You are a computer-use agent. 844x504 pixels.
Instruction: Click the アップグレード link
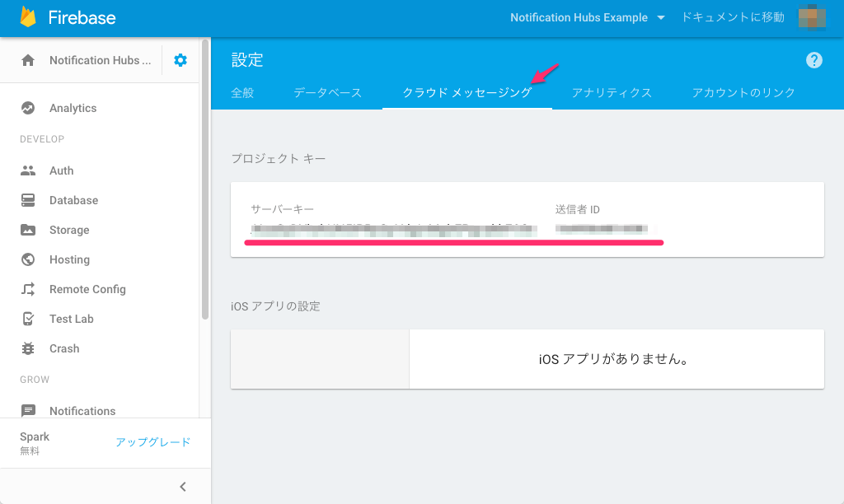(x=152, y=442)
